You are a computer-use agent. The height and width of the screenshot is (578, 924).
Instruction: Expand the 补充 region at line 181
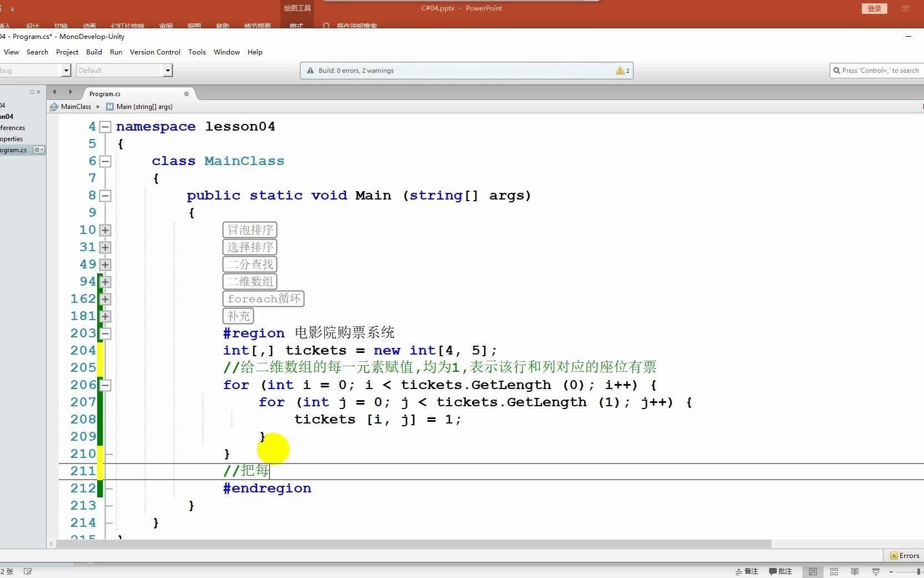tap(105, 316)
